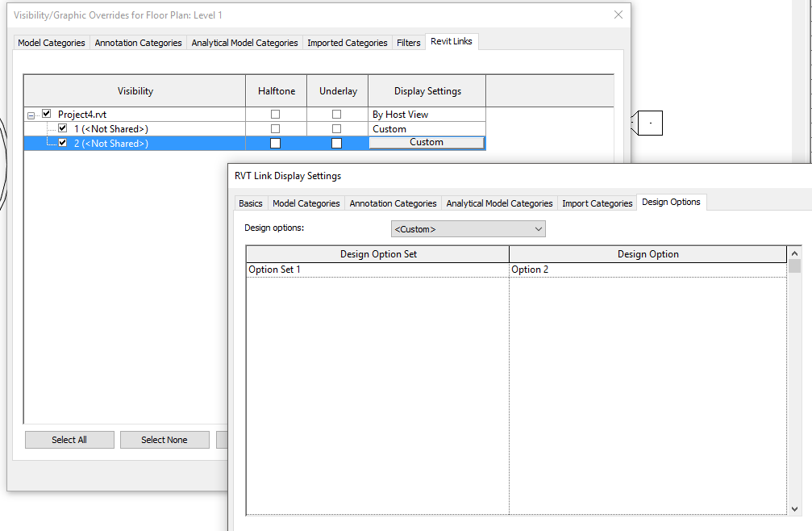Select the Import Categories tab
Screen dimensions: 812x531
pos(597,203)
